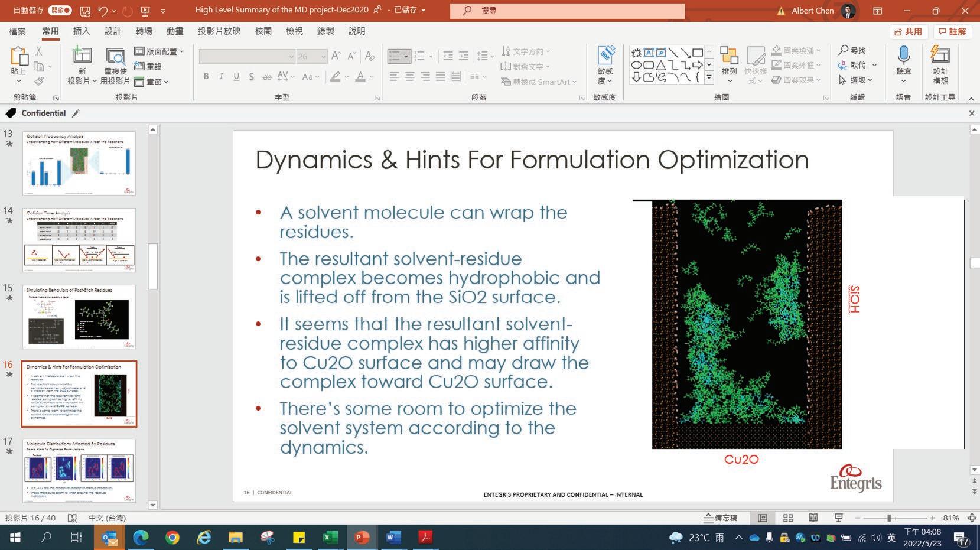This screenshot has width=980, height=550.
Task: Open the Review tab
Action: coord(263,31)
